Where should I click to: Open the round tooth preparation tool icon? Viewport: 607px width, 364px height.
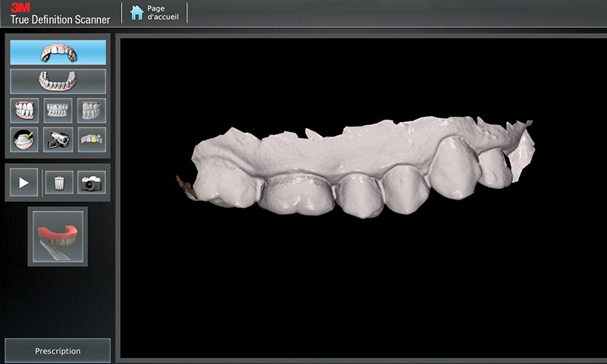[25, 140]
